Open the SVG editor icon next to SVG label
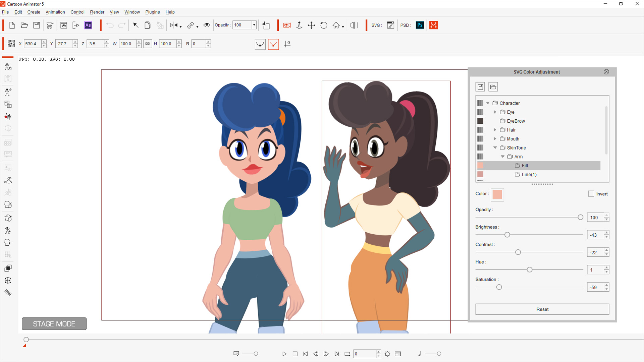The width and height of the screenshot is (644, 362). (x=390, y=25)
